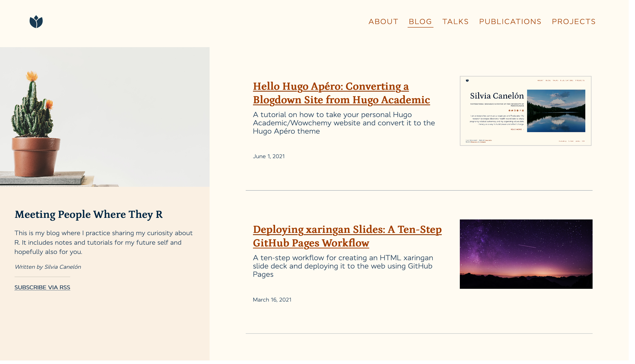Click the tulip logo in the header
The width and height of the screenshot is (635, 364).
[36, 22]
